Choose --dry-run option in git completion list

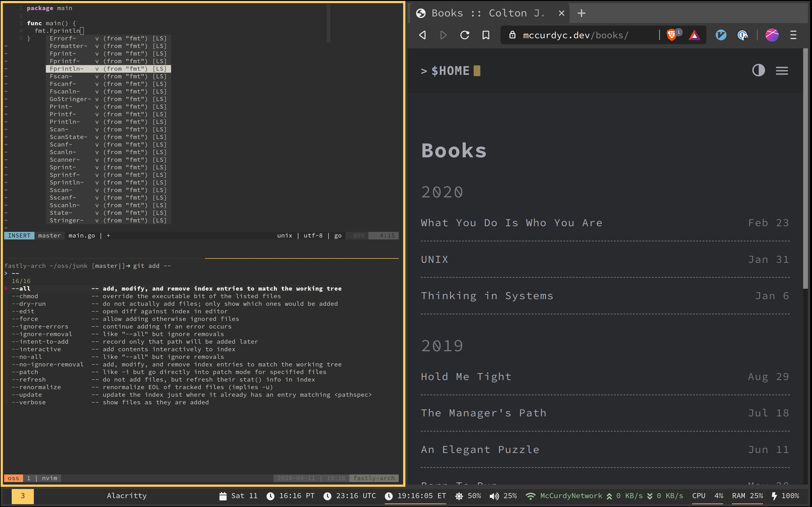28,304
